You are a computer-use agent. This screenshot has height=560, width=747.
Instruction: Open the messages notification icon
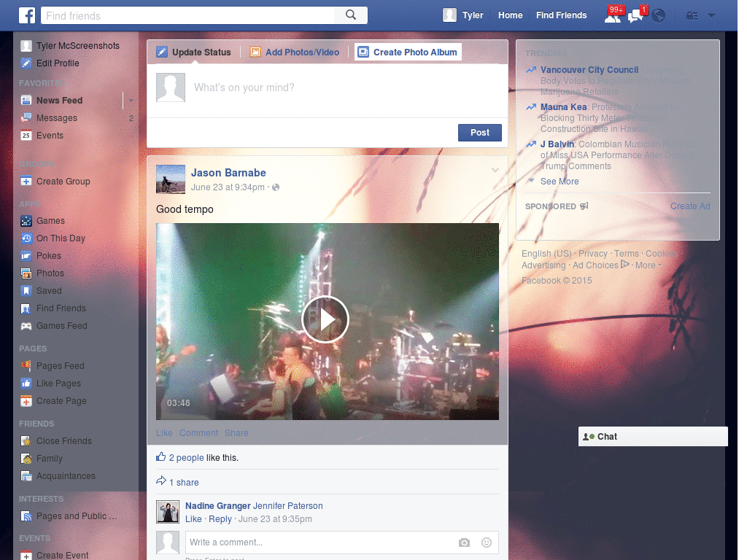coord(635,16)
